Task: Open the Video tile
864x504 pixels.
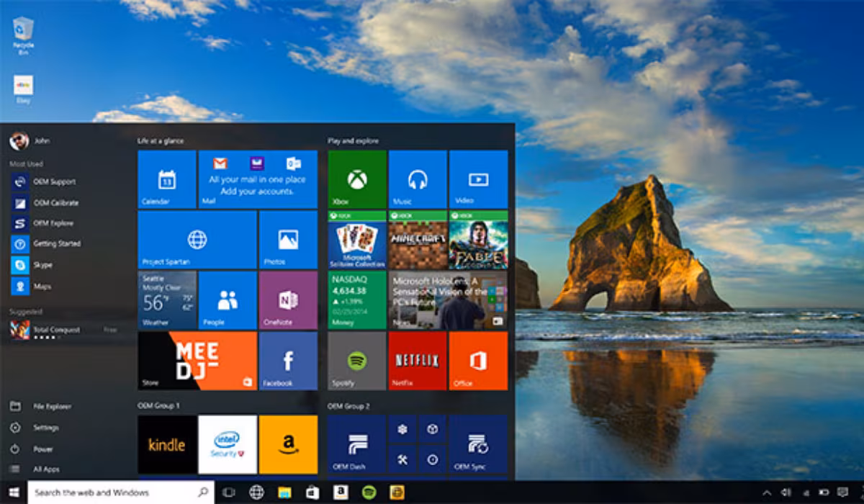Action: click(x=478, y=179)
